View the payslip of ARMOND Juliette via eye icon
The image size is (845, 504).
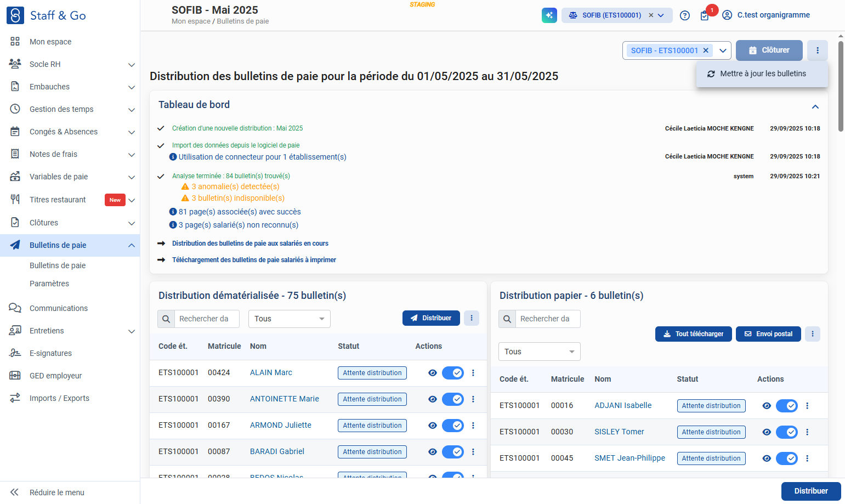433,426
